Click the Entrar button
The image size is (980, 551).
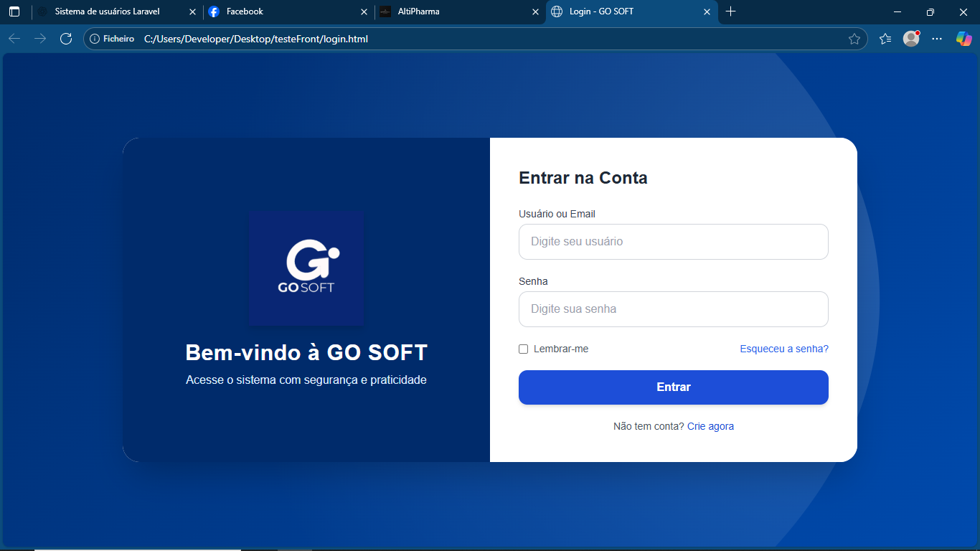coord(674,387)
